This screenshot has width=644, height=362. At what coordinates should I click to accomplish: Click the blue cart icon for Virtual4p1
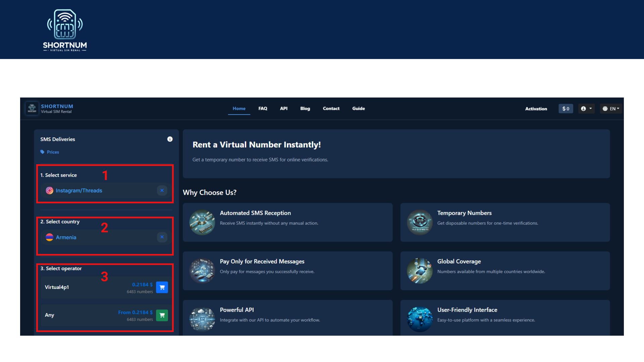click(x=162, y=287)
